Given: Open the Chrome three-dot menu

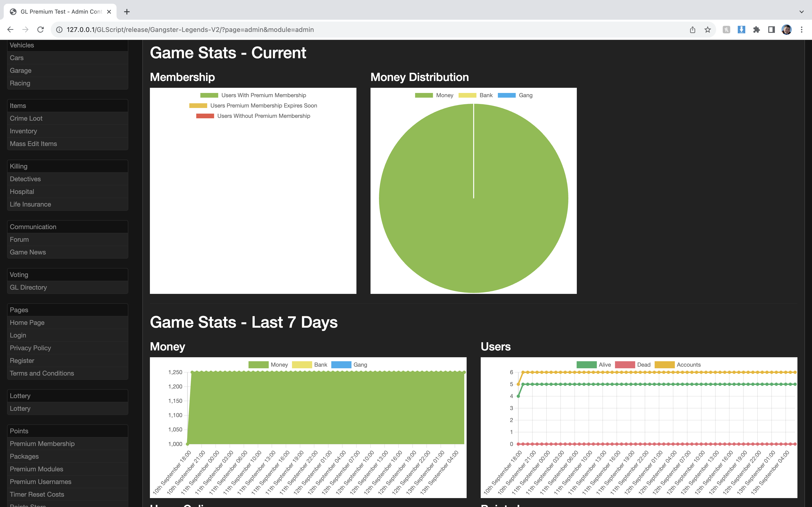Looking at the screenshot, I should click(802, 30).
